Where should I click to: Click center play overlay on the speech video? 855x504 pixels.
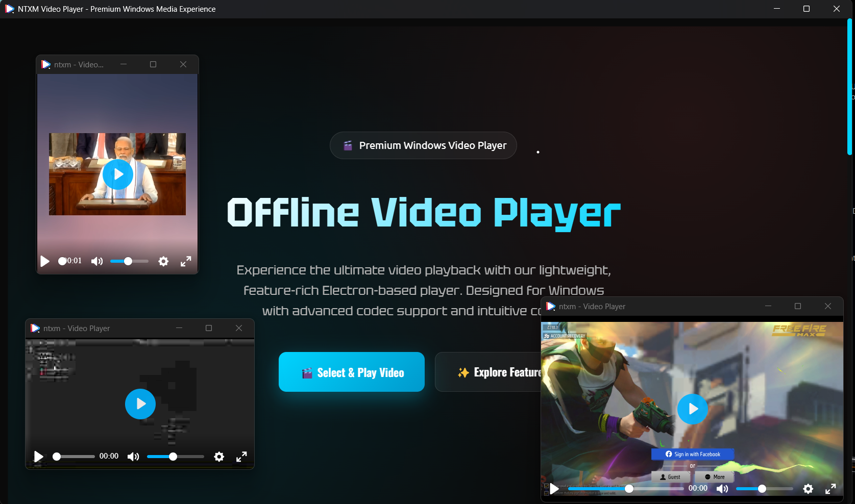118,174
